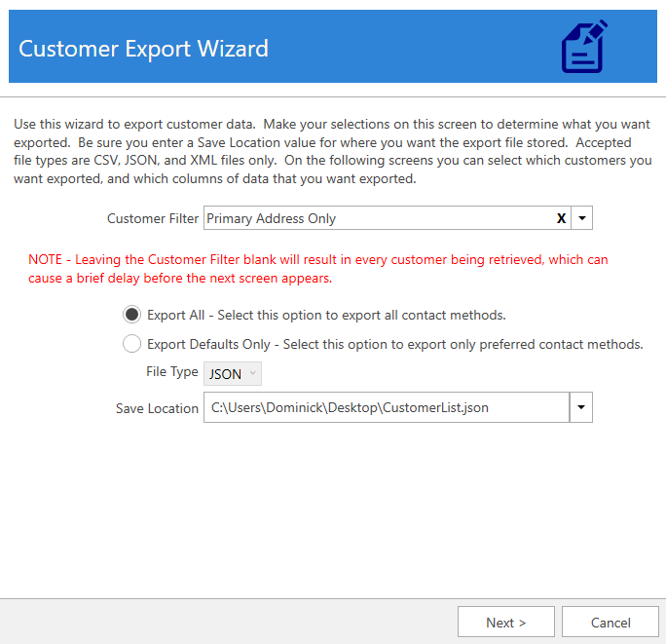
Task: Click the Save Location label
Action: tap(157, 408)
